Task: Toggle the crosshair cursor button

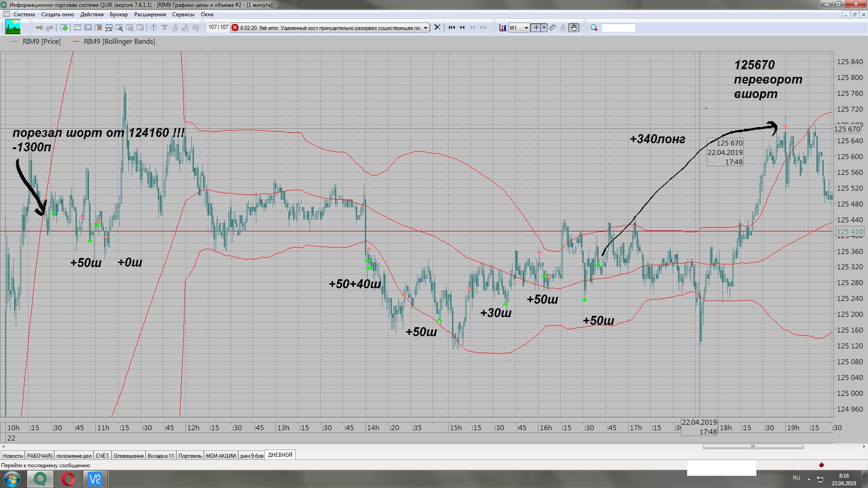Action: tap(536, 28)
